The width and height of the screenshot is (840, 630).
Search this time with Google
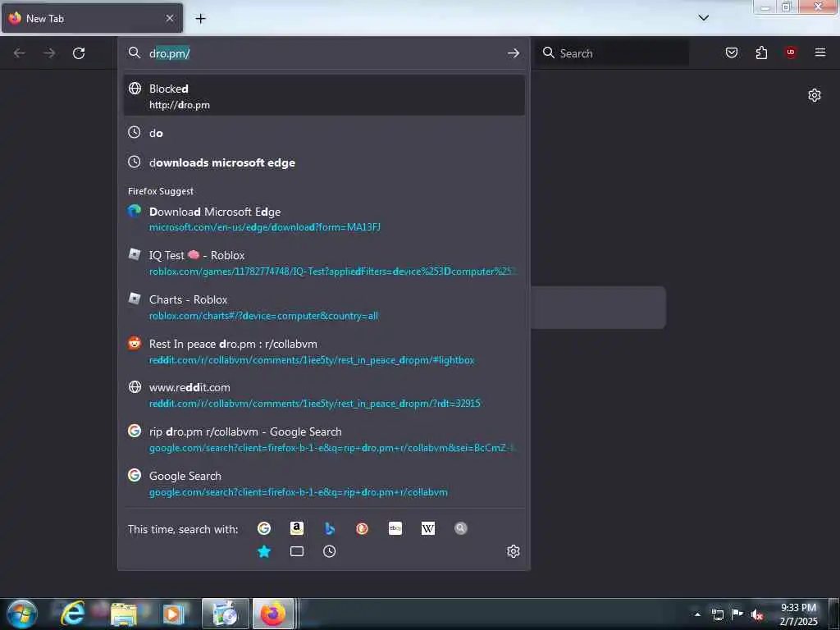pyautogui.click(x=264, y=529)
